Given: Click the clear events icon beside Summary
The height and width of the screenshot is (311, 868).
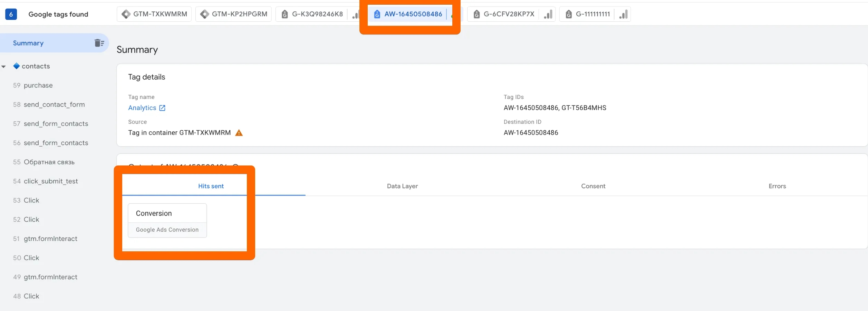Looking at the screenshot, I should 99,43.
